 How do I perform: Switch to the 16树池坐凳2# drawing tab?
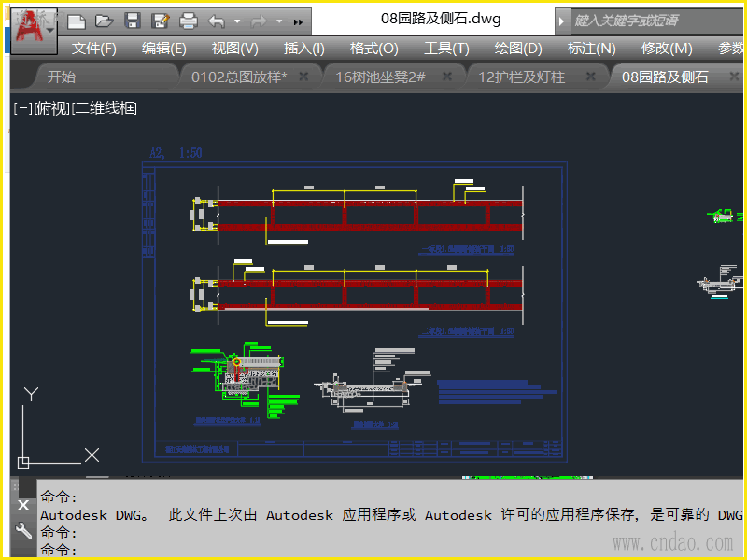pyautogui.click(x=380, y=77)
